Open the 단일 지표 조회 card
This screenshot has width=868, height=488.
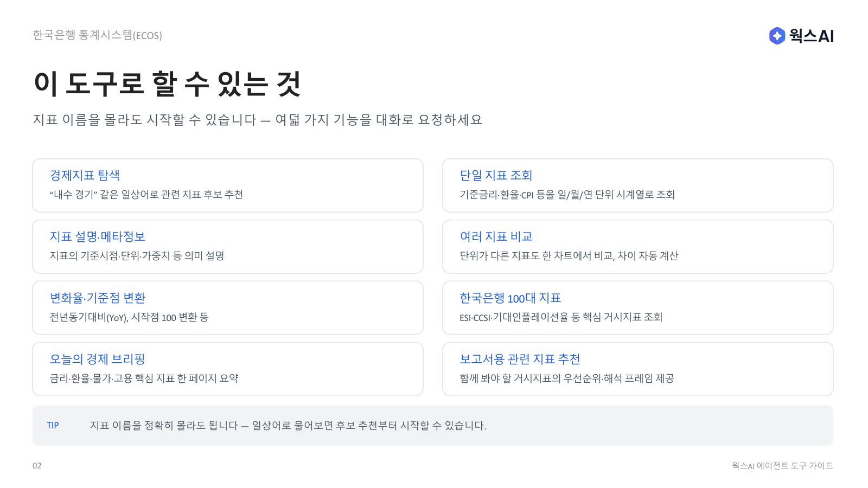click(638, 185)
